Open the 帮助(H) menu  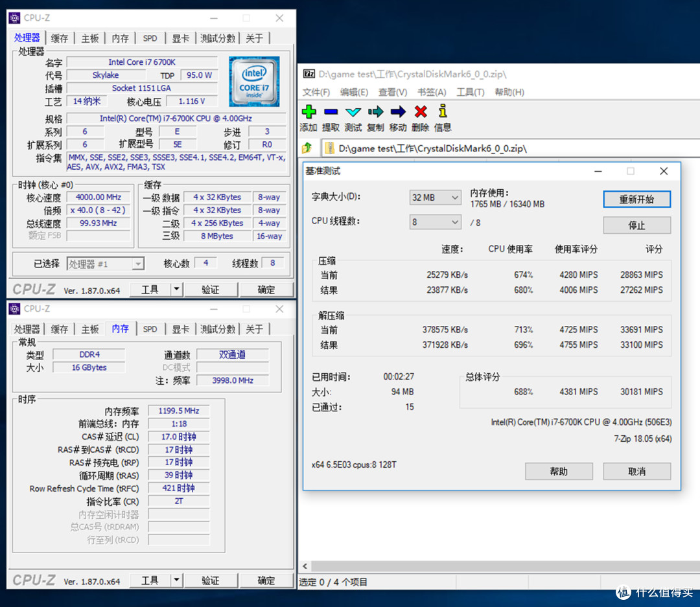(509, 92)
